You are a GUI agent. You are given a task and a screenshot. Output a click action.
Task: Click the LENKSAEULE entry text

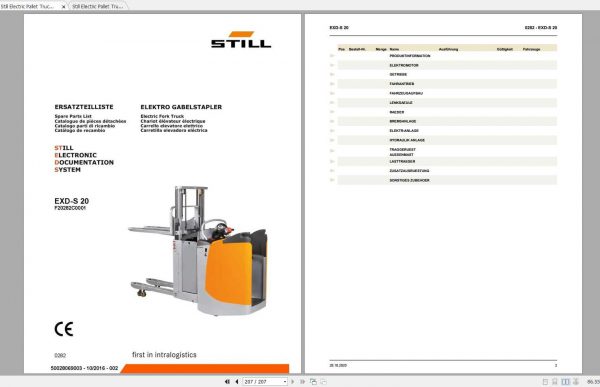401,103
